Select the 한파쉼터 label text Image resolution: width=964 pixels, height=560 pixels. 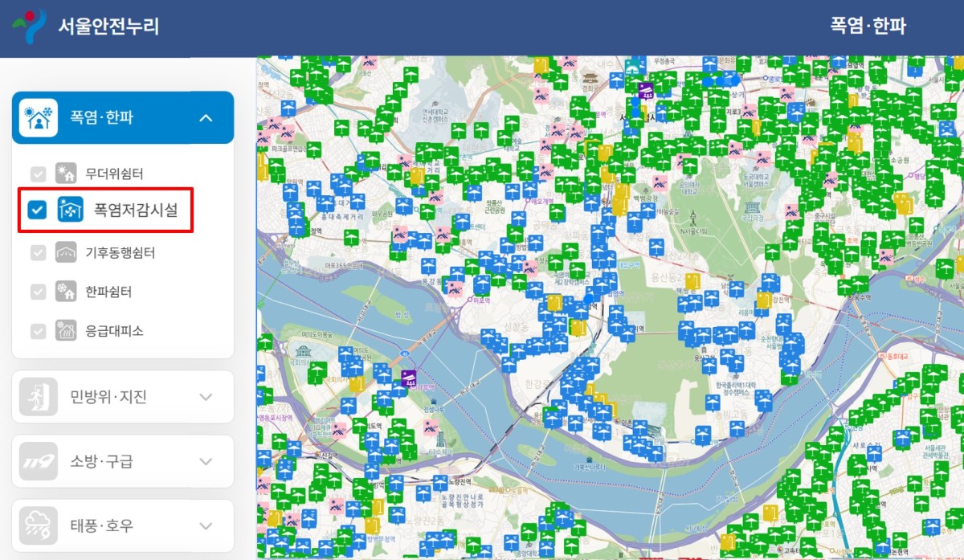108,291
